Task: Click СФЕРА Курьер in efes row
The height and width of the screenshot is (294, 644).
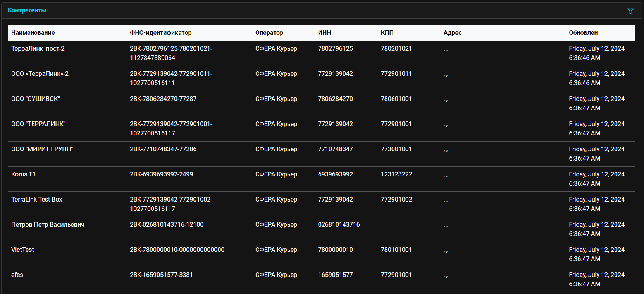Action: tap(276, 275)
